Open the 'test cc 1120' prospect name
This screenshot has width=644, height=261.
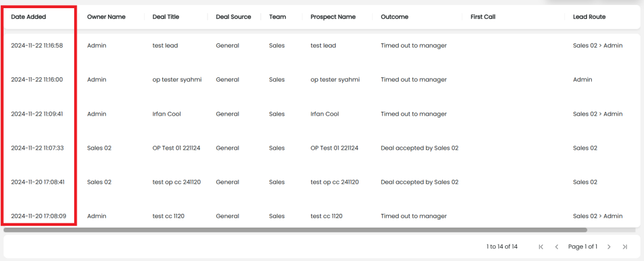click(x=326, y=216)
